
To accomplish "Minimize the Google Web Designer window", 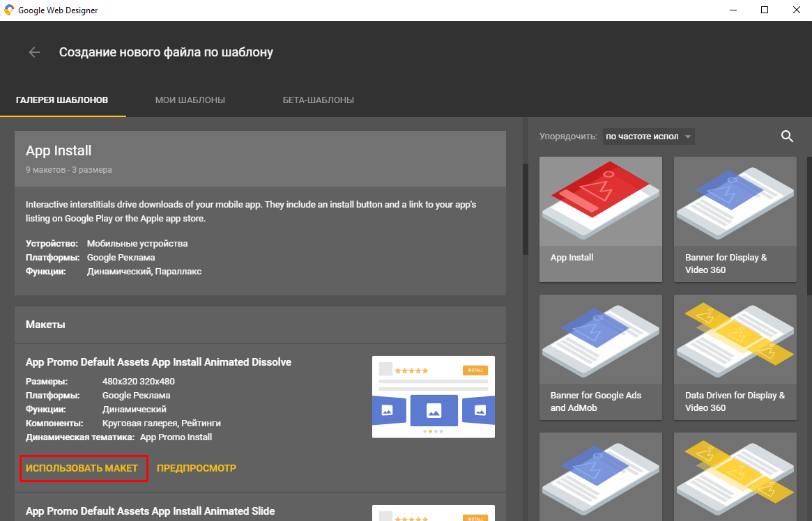I will (733, 10).
